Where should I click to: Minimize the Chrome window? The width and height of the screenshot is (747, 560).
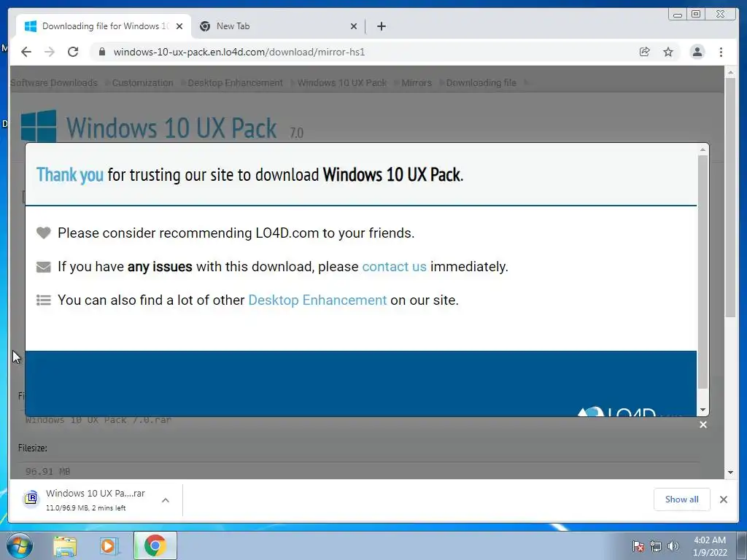[x=677, y=15]
